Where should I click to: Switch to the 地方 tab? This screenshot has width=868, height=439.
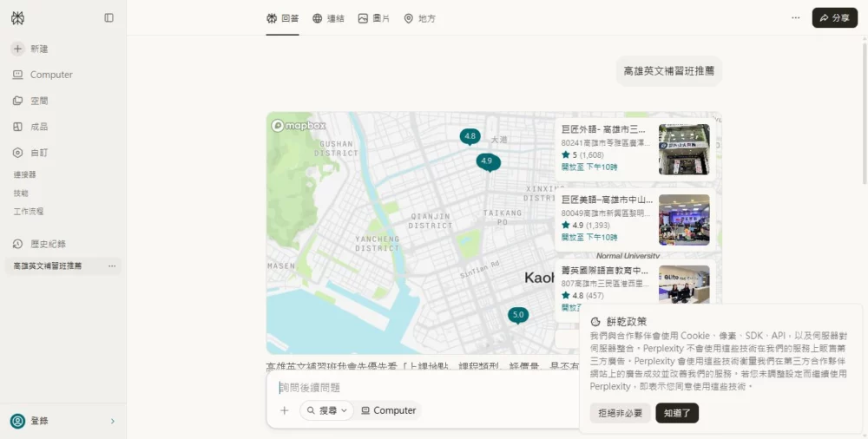click(x=419, y=18)
